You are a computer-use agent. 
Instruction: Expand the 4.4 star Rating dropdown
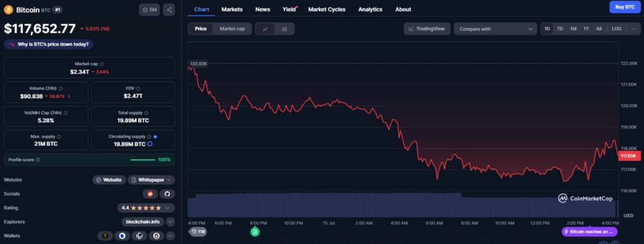pyautogui.click(x=146, y=208)
